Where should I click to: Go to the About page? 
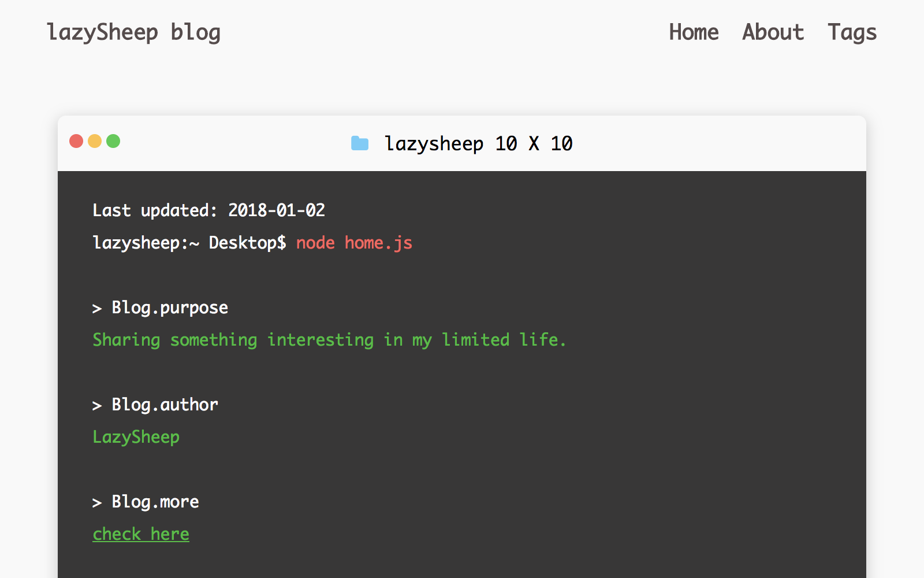pyautogui.click(x=773, y=32)
